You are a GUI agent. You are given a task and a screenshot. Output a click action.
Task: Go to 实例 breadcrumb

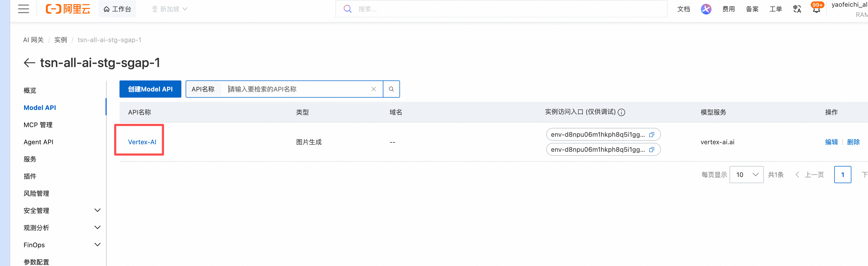pyautogui.click(x=61, y=40)
